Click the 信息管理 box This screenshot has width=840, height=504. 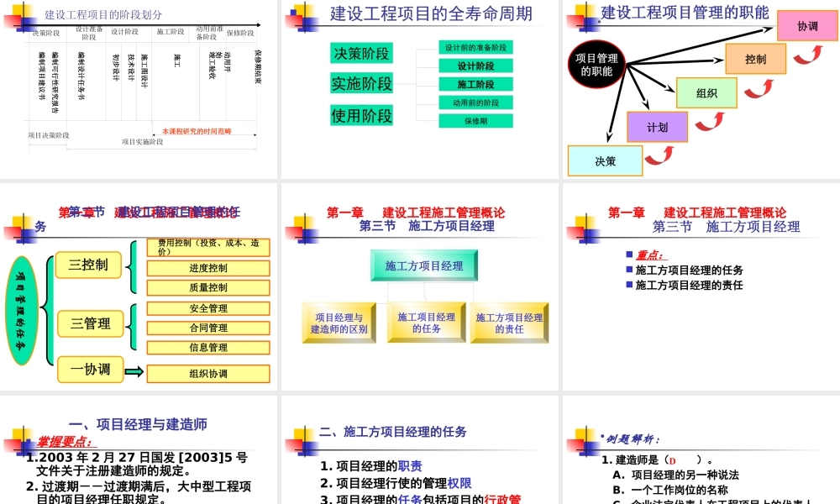tap(208, 348)
